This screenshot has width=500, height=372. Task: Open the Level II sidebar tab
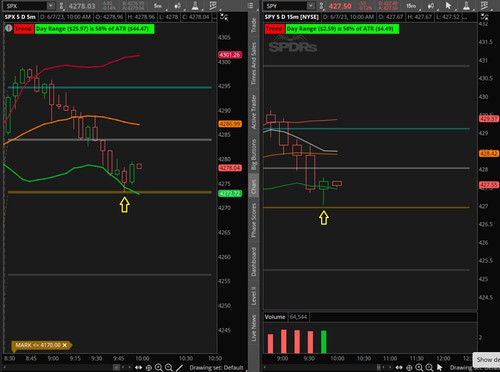tap(254, 296)
